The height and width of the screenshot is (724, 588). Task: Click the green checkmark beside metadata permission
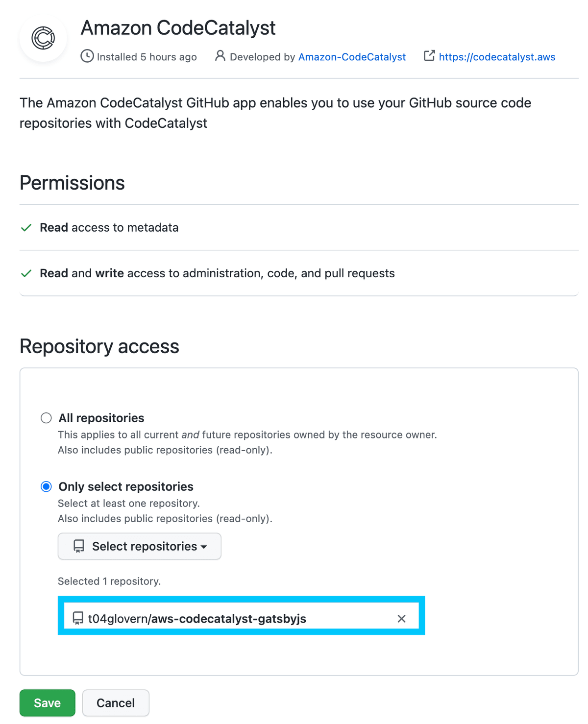pyautogui.click(x=26, y=228)
